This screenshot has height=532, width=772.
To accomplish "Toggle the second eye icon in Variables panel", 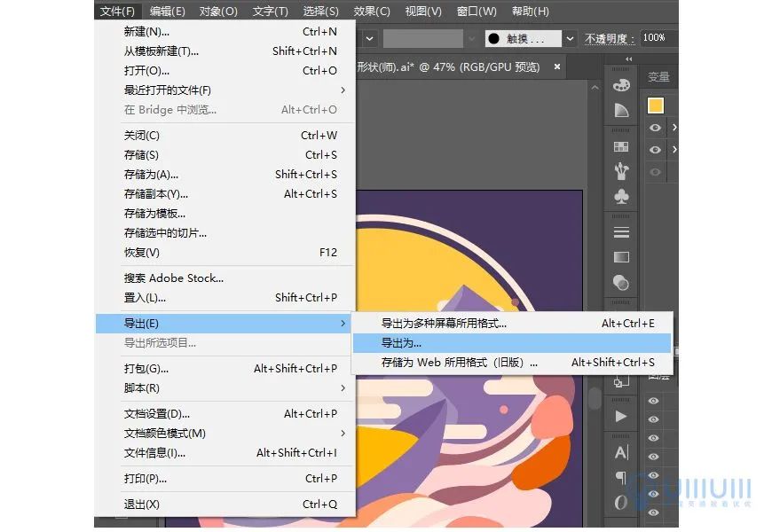I will (x=654, y=150).
